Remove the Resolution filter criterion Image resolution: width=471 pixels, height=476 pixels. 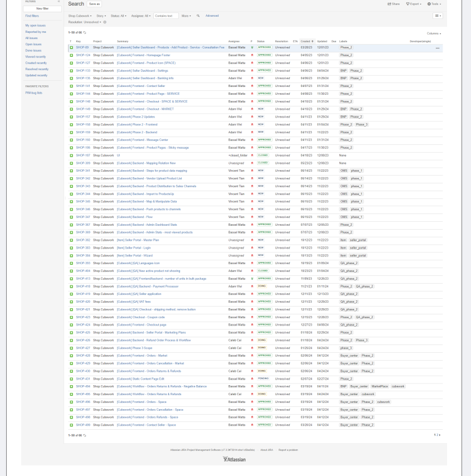[105, 22]
